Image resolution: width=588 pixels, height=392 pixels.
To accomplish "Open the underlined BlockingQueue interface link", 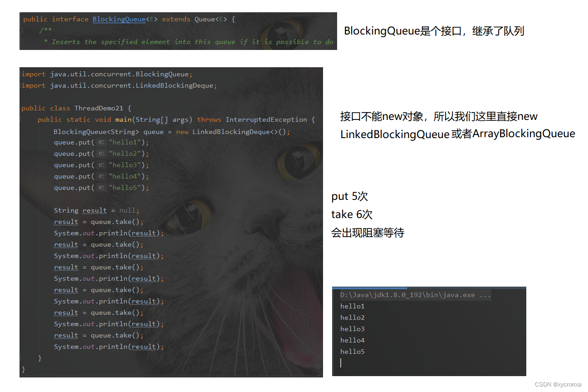I will pyautogui.click(x=119, y=19).
